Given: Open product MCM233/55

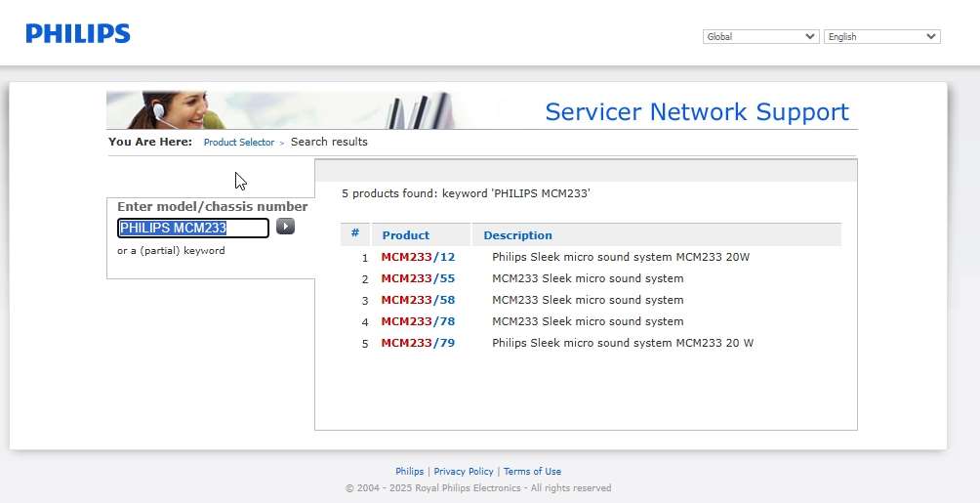Looking at the screenshot, I should (x=418, y=278).
